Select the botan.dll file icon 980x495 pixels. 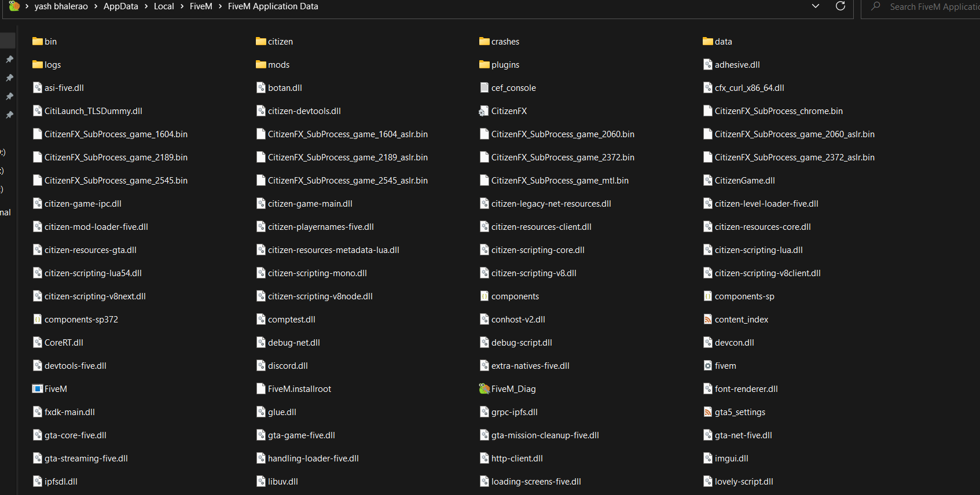[x=261, y=87]
